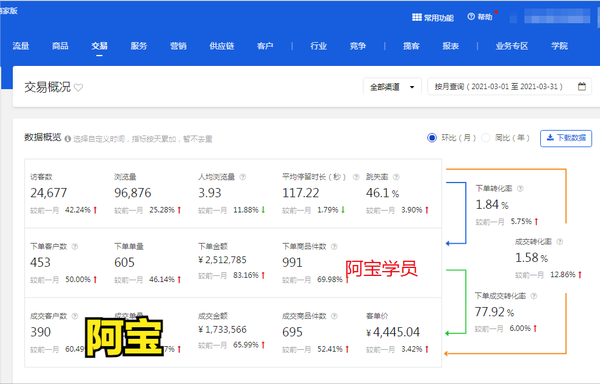
Task: Click the 42.24% change under 访客数
Action: pyautogui.click(x=78, y=210)
